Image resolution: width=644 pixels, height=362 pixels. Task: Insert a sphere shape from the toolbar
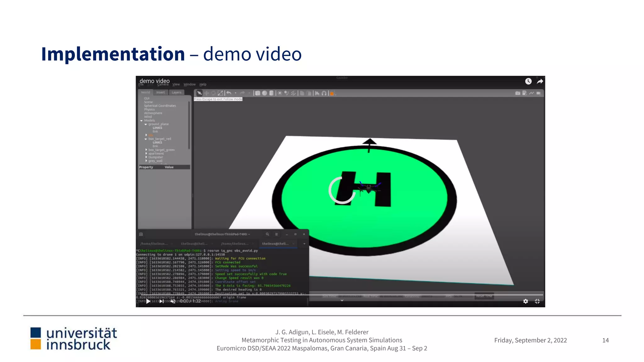264,93
